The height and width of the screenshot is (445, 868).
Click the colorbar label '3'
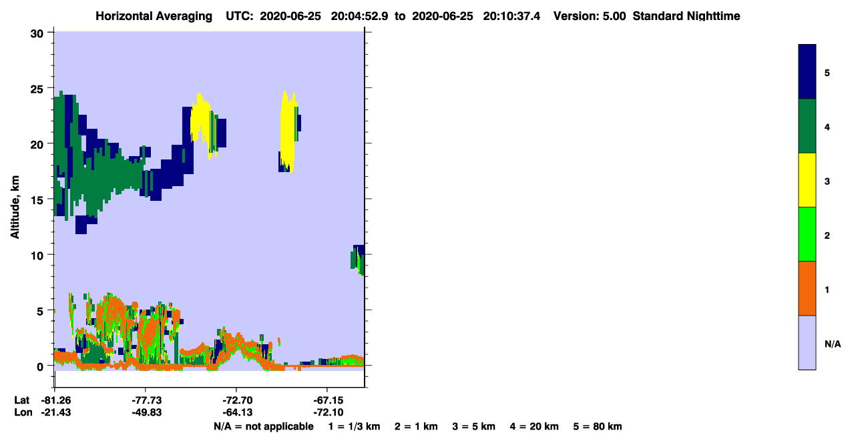point(827,181)
